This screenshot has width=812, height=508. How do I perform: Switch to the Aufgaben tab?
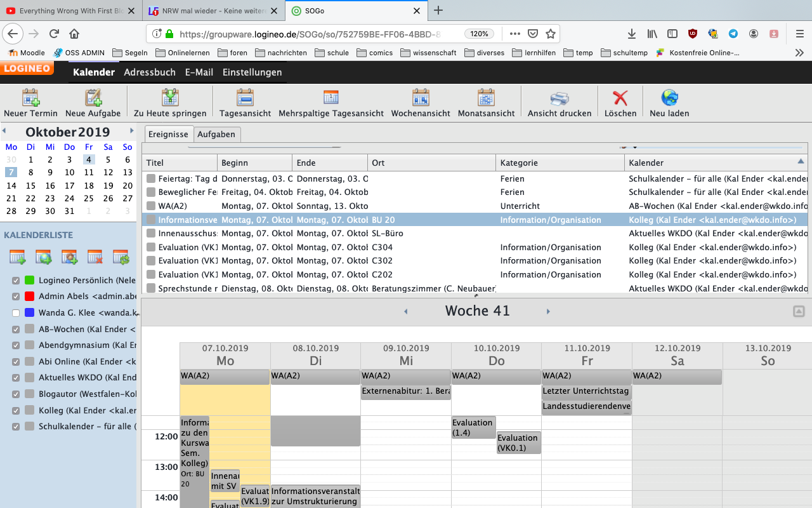(216, 134)
